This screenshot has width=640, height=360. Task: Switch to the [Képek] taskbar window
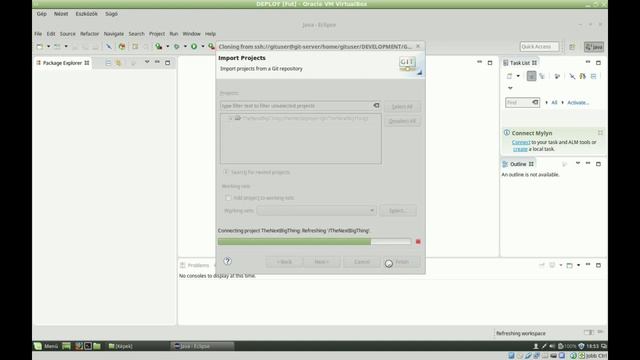[121, 346]
